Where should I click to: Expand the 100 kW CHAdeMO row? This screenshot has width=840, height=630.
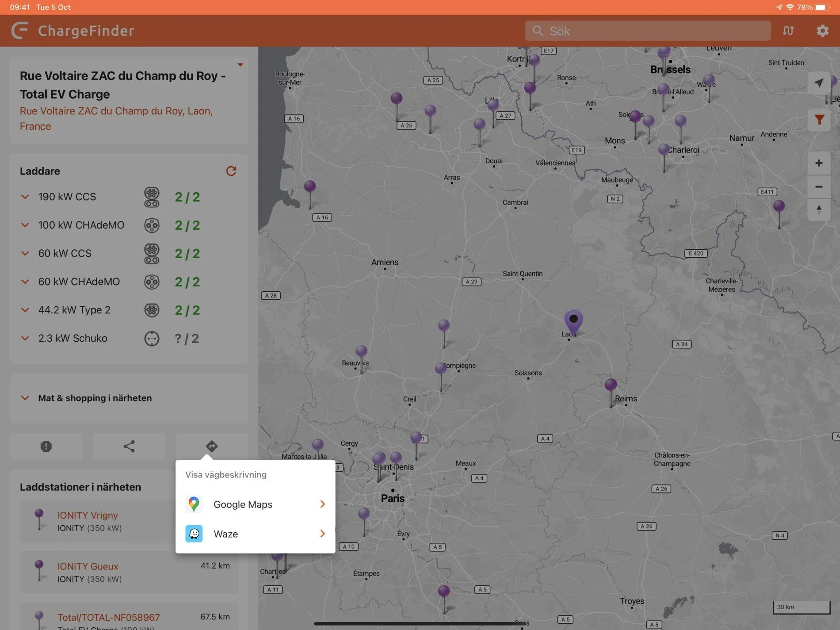coord(25,225)
